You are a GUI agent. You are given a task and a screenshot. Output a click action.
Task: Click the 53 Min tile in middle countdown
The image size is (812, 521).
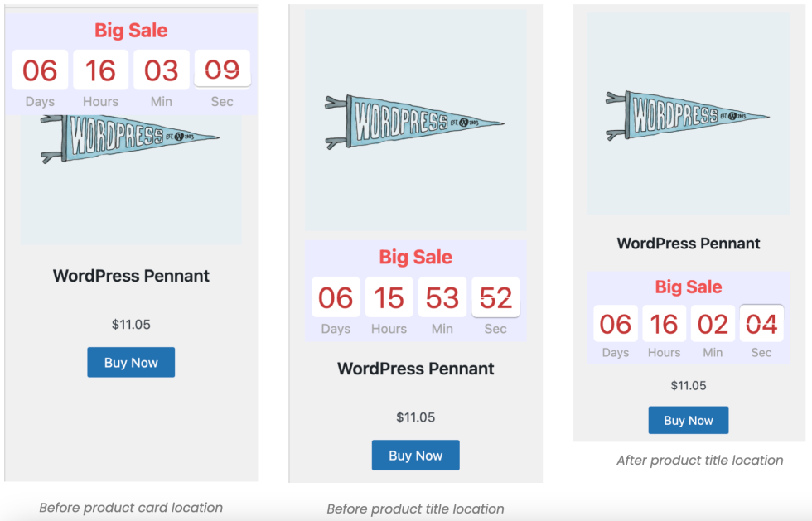[442, 297]
